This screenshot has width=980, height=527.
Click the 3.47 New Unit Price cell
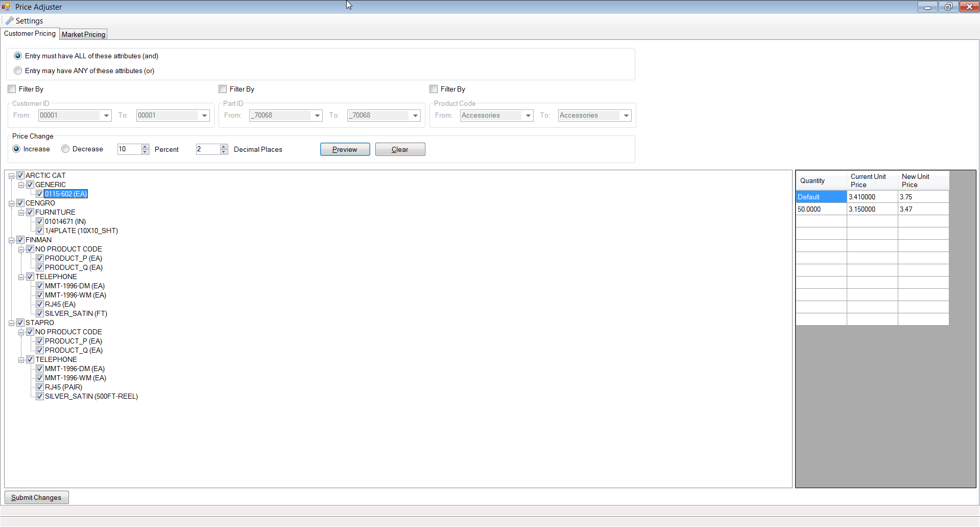coord(922,209)
